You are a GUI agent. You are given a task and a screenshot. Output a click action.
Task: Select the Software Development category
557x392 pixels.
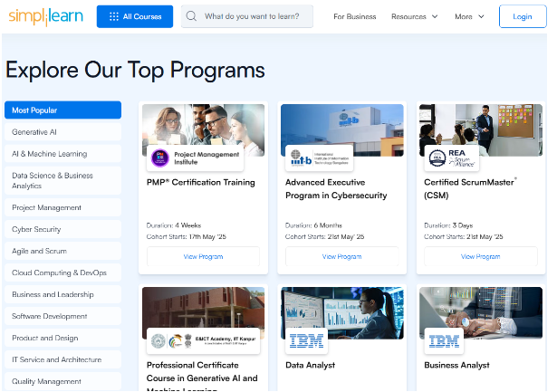coord(62,316)
